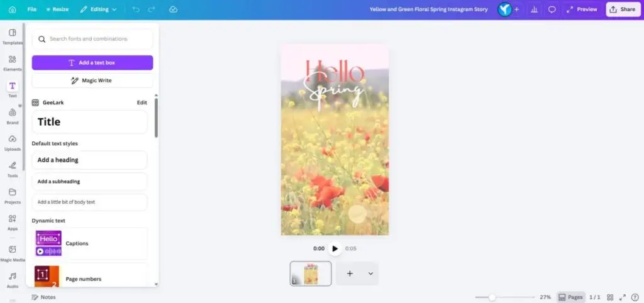Image resolution: width=644 pixels, height=303 pixels.
Task: Open grid view icon
Action: pos(610,297)
